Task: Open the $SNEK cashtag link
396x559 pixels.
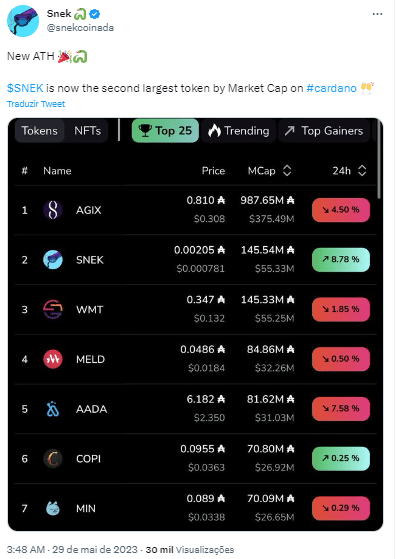Action: 25,88
